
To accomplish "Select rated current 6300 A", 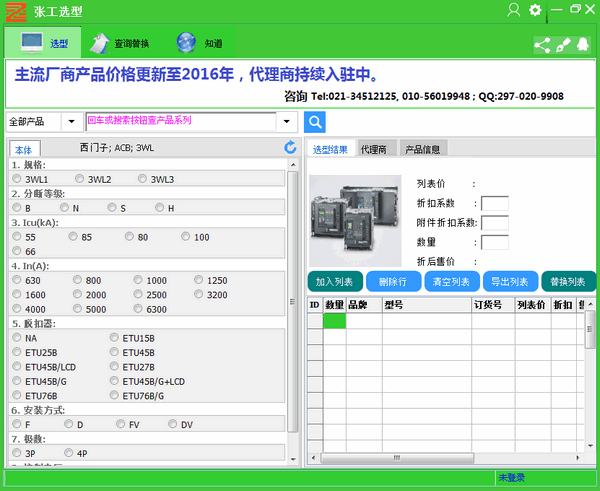I will click(x=138, y=308).
